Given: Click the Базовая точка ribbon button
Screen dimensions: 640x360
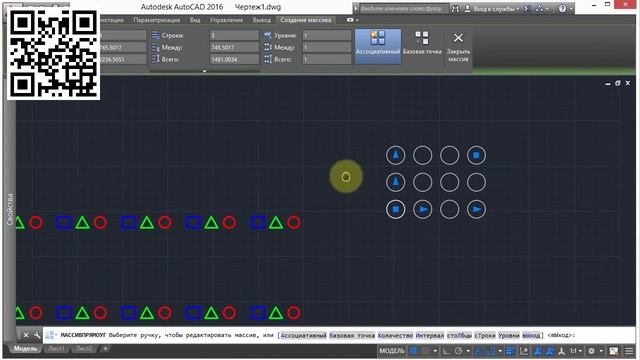Looking at the screenshot, I should (422, 44).
